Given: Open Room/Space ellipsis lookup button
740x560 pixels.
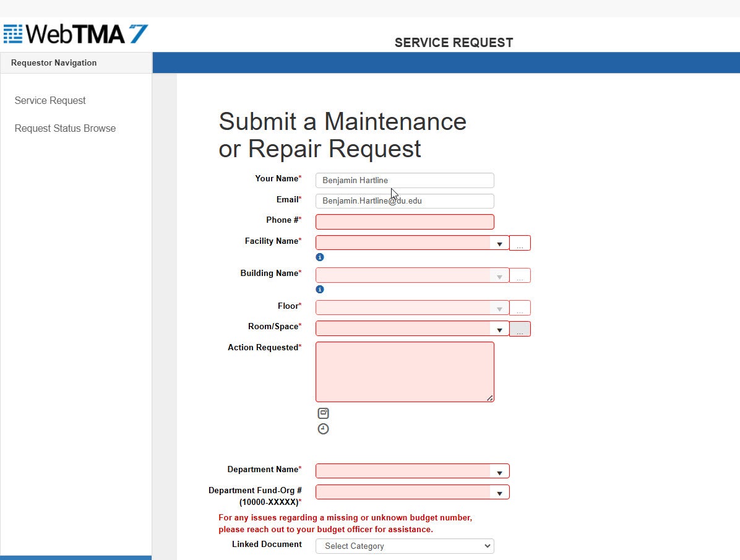Looking at the screenshot, I should 520,329.
